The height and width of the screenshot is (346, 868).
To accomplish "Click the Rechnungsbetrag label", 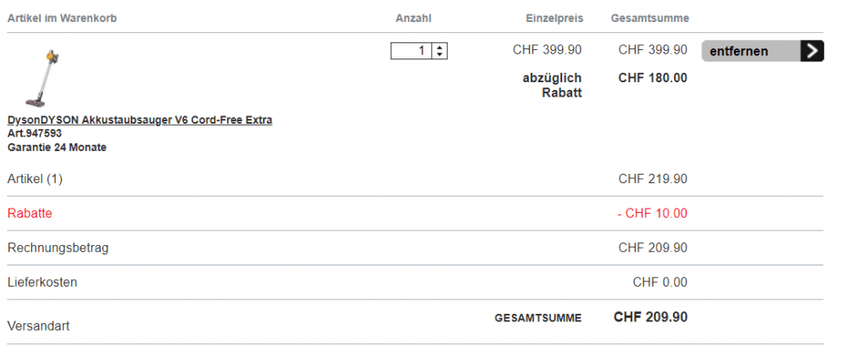I will point(58,248).
